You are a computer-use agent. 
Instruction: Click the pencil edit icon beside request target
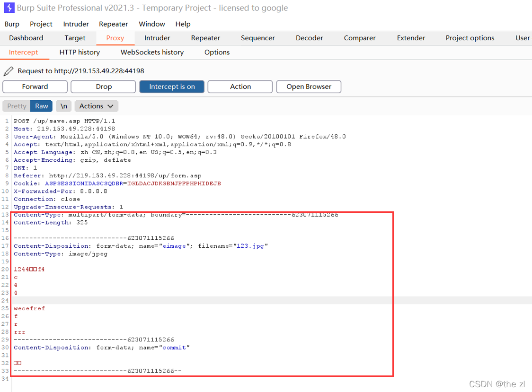9,71
